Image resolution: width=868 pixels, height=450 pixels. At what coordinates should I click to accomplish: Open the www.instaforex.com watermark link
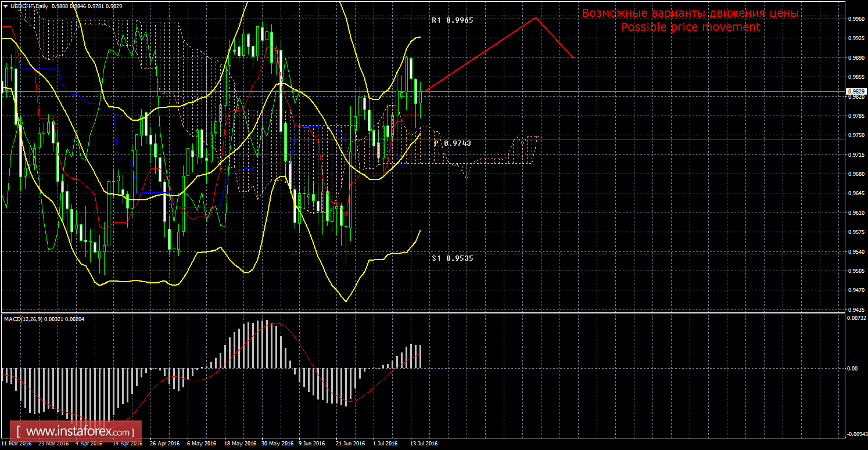[x=79, y=432]
